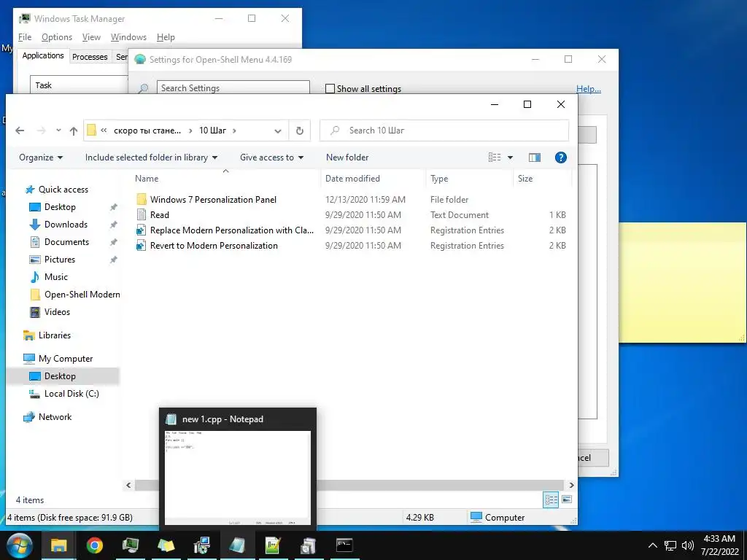Refresh the 10 Шаг folder view
747x560 pixels.
[300, 131]
